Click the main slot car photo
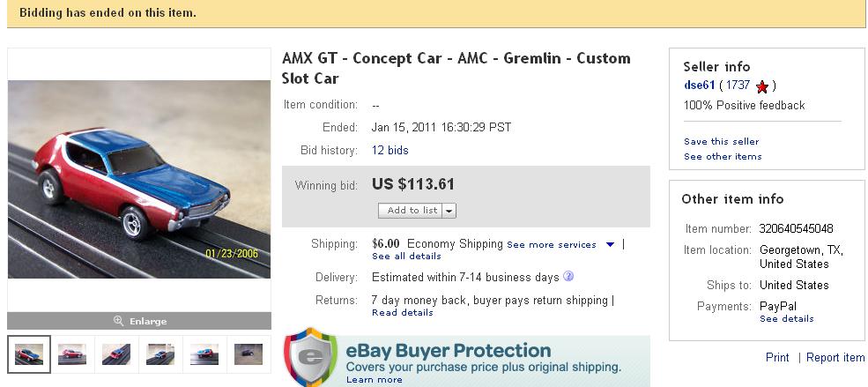This screenshot has width=868, height=387. click(x=139, y=179)
